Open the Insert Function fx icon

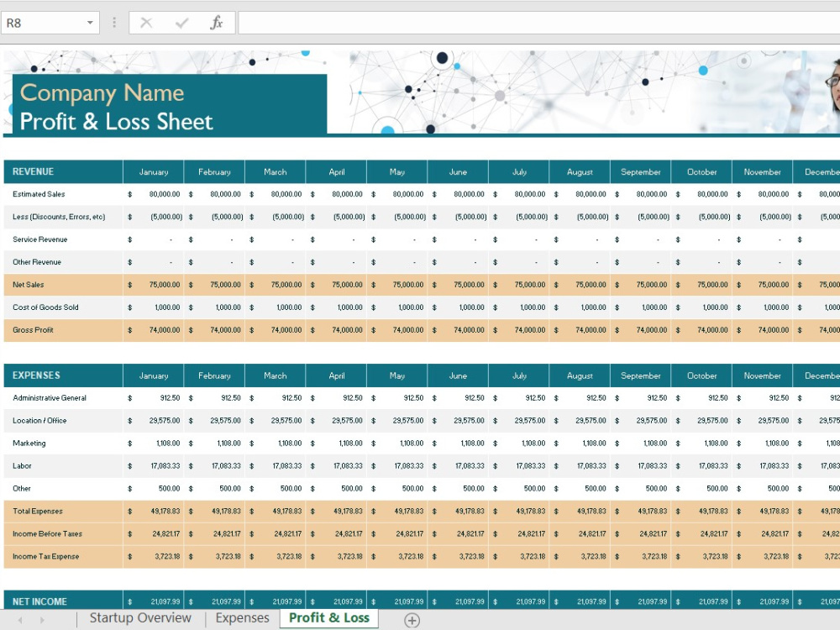(216, 23)
